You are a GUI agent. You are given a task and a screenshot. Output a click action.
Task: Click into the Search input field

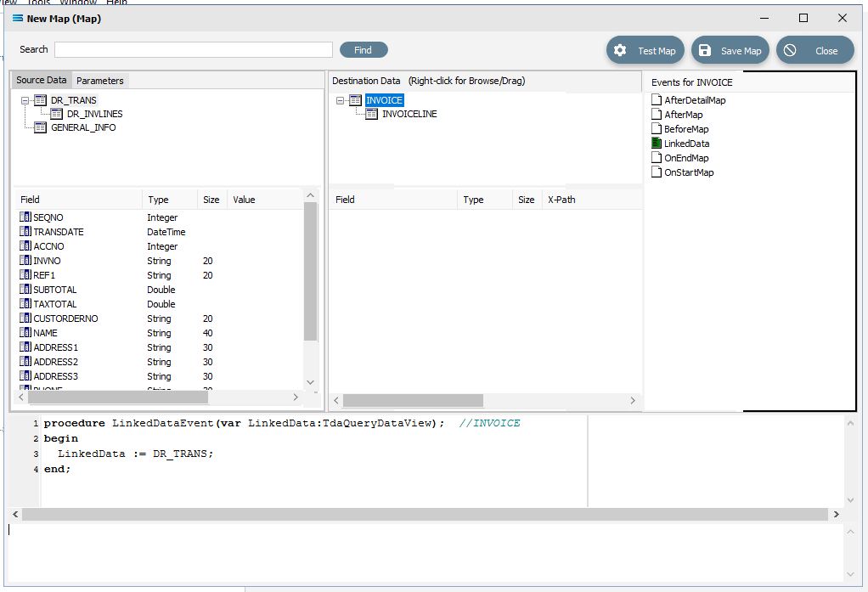tap(193, 50)
